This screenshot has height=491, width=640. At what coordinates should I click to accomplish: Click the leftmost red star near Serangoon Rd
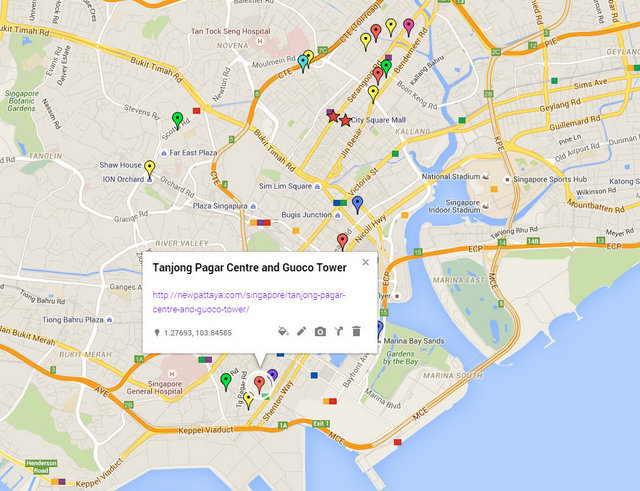pos(333,116)
